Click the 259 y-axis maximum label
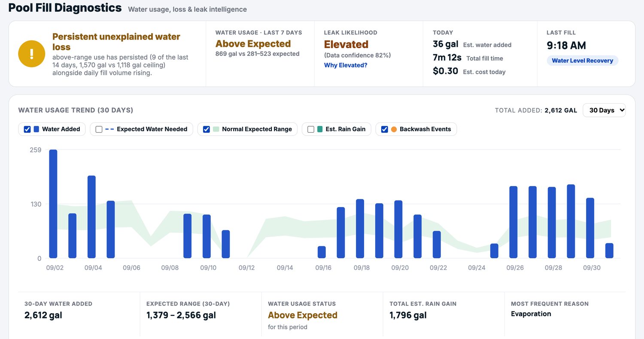 point(36,150)
